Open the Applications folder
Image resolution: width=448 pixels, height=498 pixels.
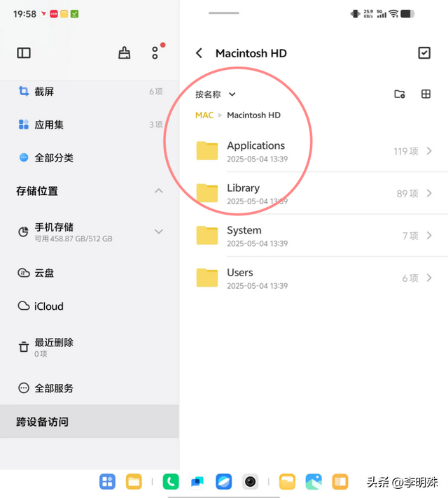[314, 151]
